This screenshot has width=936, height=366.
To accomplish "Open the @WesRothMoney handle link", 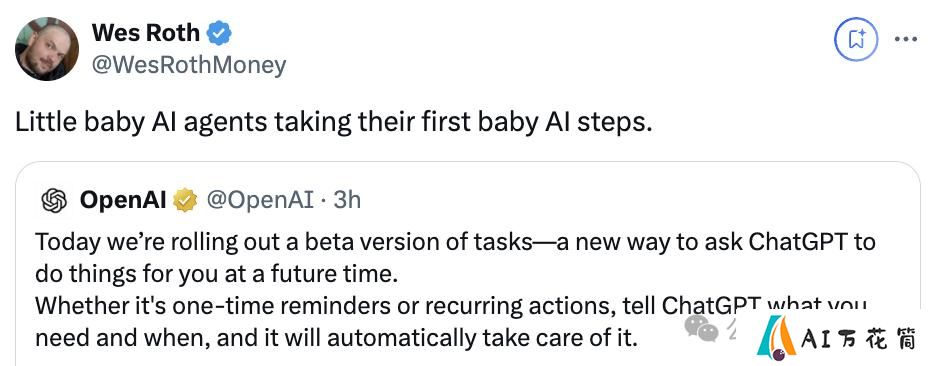I will [x=189, y=65].
